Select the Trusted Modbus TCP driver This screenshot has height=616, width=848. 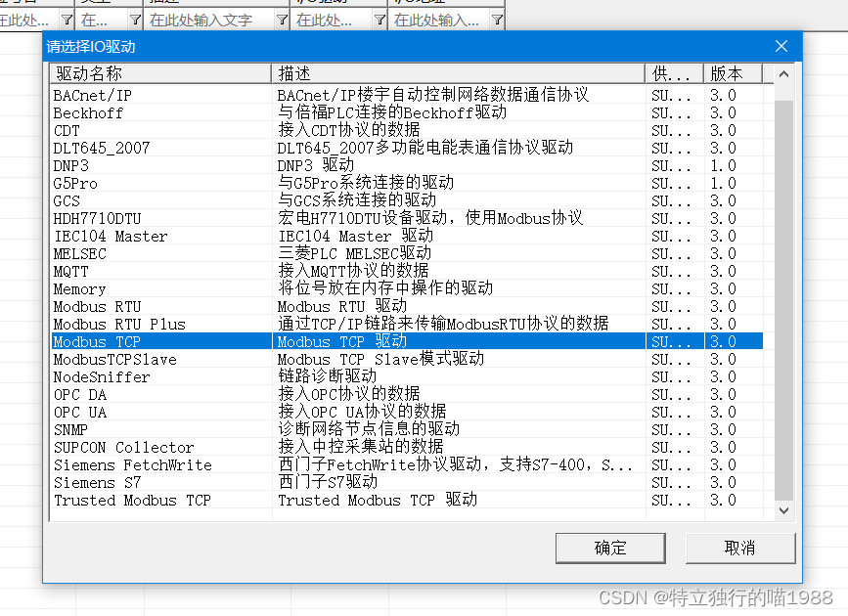tap(147, 500)
